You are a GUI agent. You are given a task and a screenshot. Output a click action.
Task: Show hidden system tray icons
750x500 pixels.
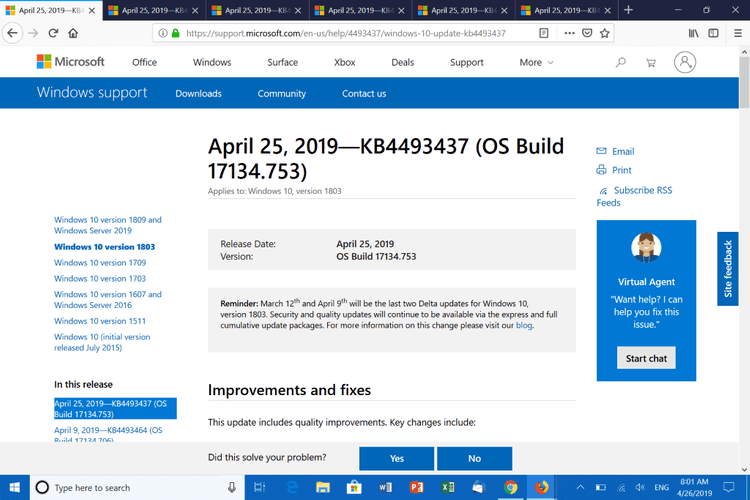[580, 488]
